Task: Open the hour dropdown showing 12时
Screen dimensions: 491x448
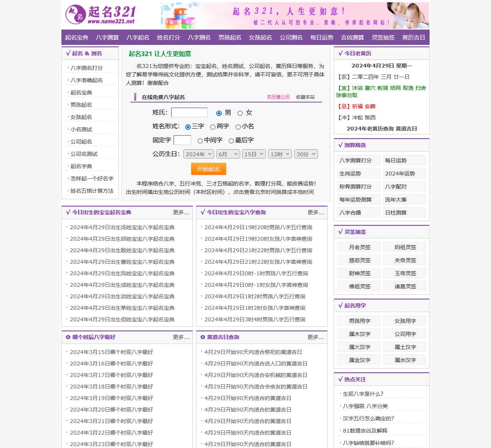Action: (280, 154)
